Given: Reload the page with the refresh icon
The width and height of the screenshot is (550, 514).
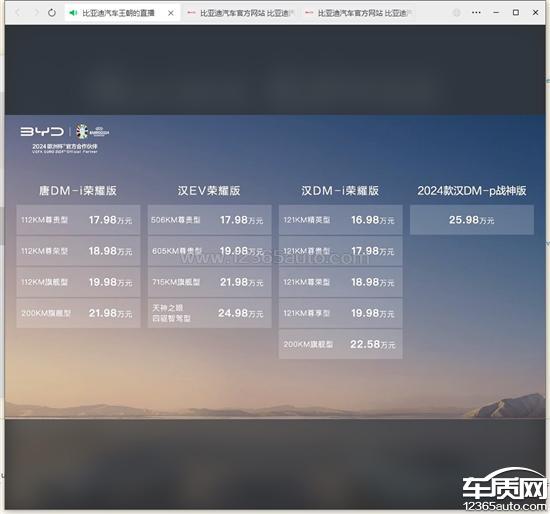Looking at the screenshot, I should (x=52, y=13).
